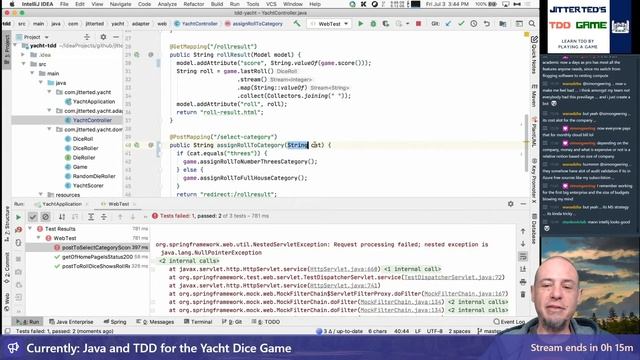Open the VCS menu
Screen dimensions: 640x360
(271, 4)
